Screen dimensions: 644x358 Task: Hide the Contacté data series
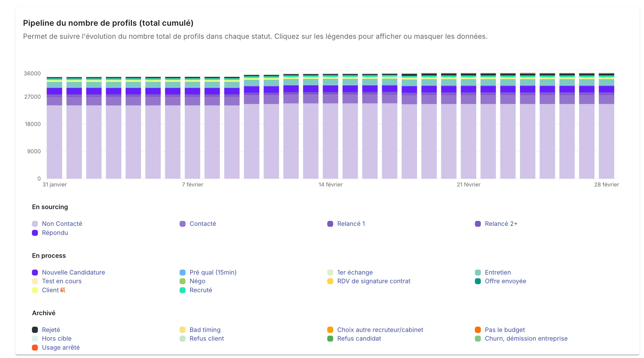[203, 223]
